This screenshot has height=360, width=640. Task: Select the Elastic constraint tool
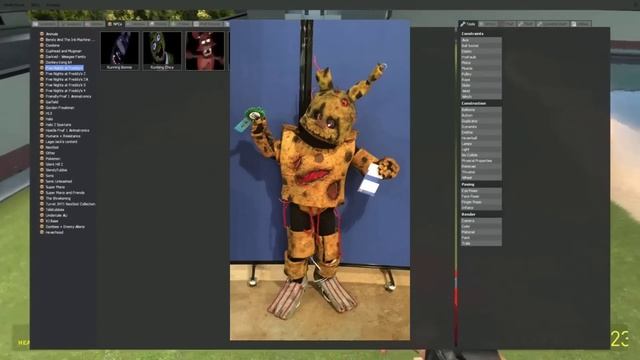[x=481, y=51]
